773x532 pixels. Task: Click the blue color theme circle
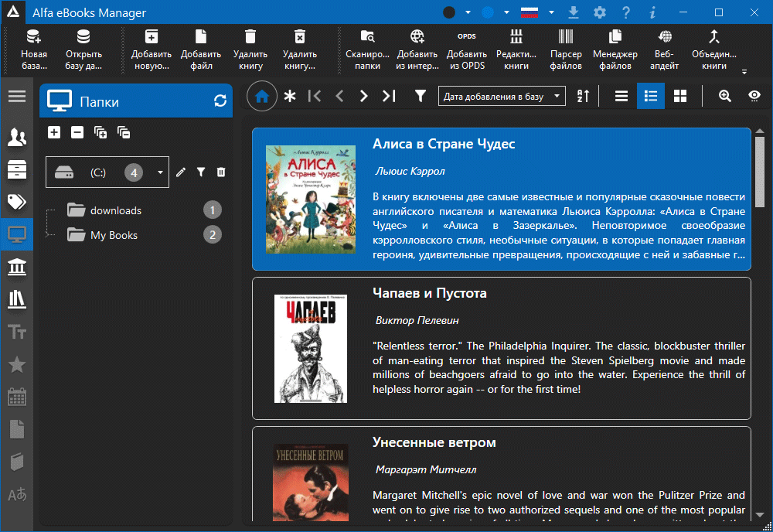pyautogui.click(x=488, y=13)
